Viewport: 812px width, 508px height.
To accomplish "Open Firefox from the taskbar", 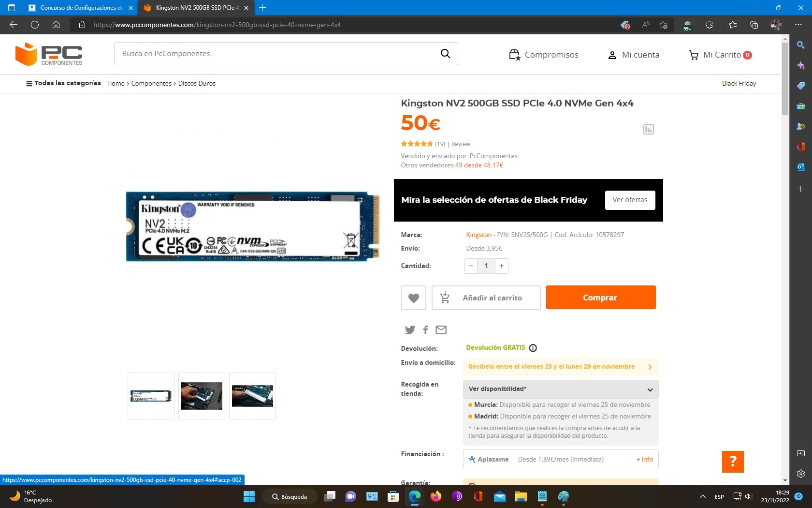I will 436,496.
